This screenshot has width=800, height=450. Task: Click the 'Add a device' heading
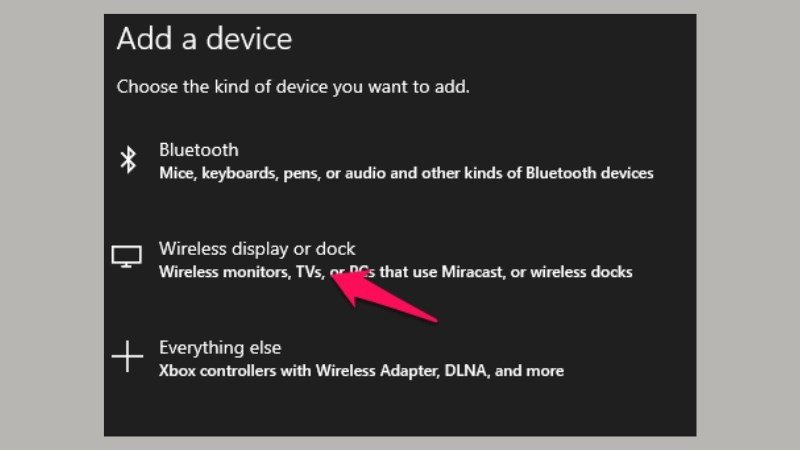pos(204,39)
